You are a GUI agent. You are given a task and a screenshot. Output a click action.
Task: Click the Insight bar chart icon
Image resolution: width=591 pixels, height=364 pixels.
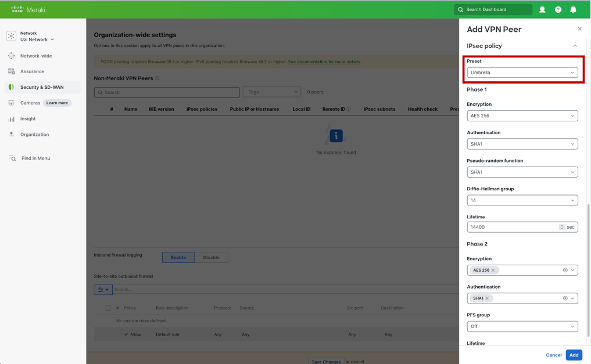[11, 119]
